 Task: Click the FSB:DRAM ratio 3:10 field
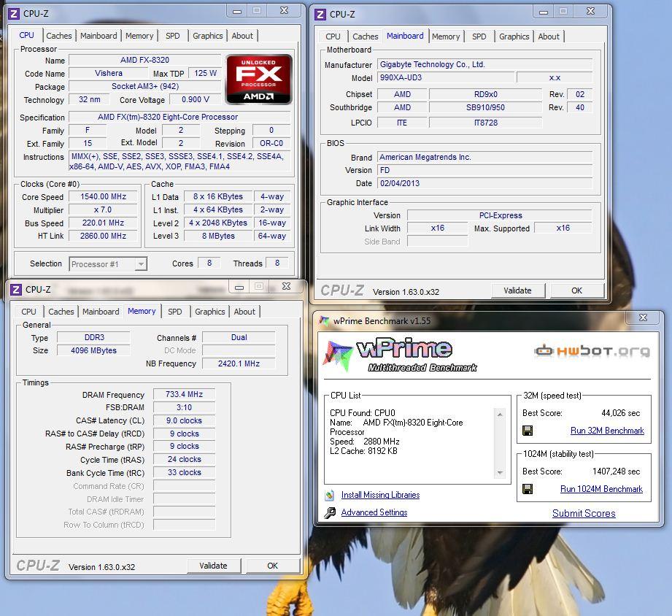pyautogui.click(x=185, y=407)
